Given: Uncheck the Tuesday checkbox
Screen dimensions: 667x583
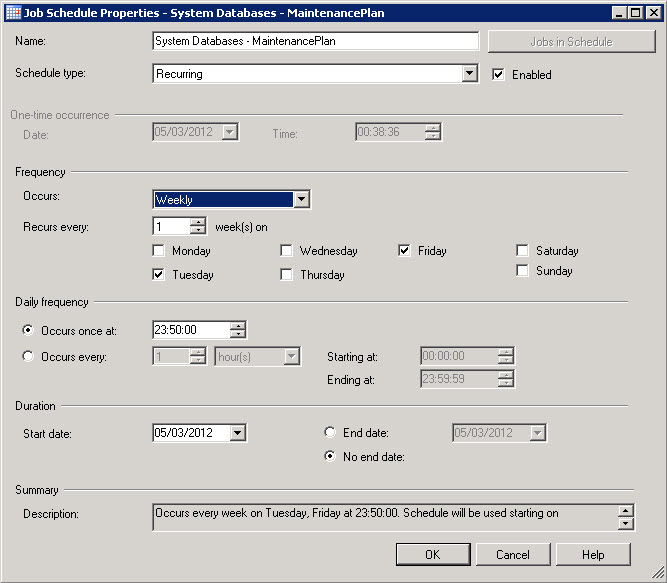Looking at the screenshot, I should pyautogui.click(x=159, y=275).
